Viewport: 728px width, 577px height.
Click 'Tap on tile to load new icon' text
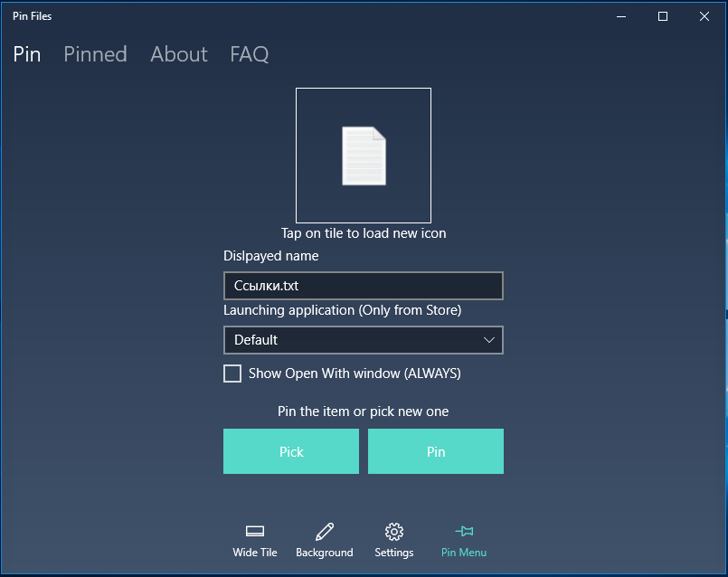pos(364,233)
